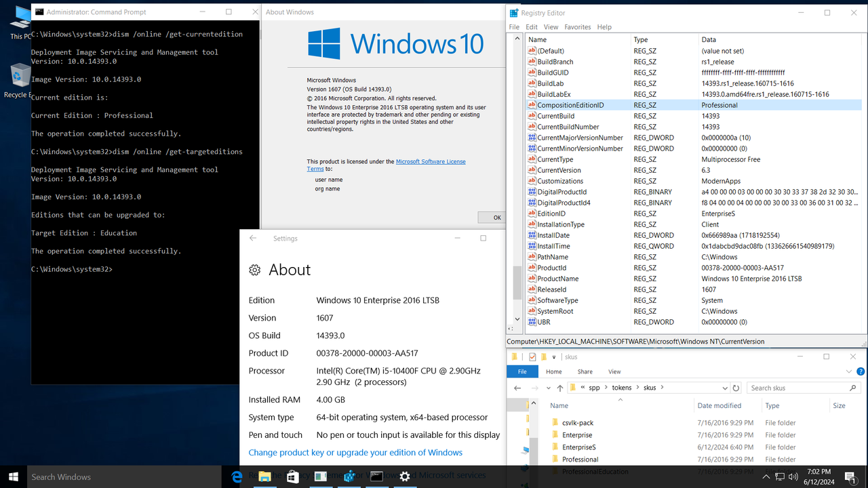The width and height of the screenshot is (868, 488).
Task: Launch Microsoft Edge from the taskbar
Action: (x=237, y=476)
